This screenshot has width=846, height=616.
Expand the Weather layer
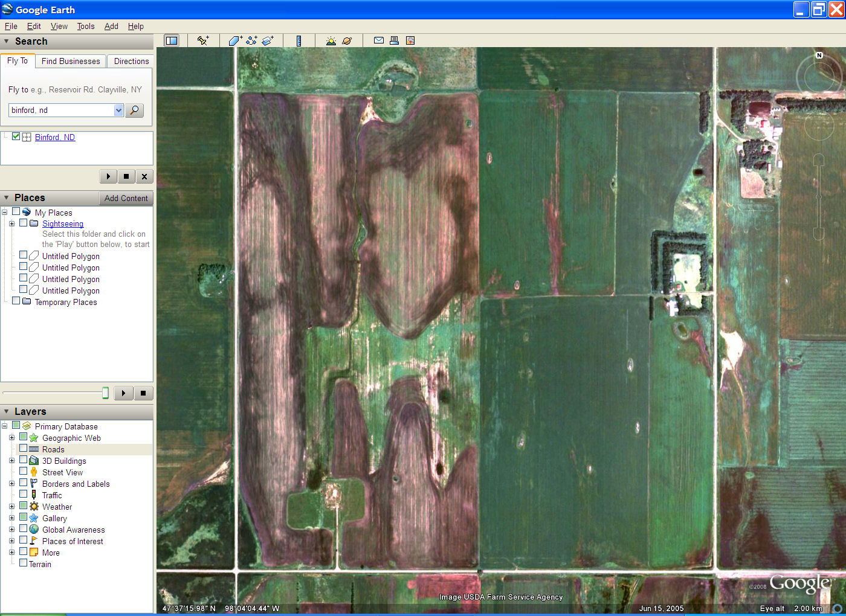click(x=11, y=507)
